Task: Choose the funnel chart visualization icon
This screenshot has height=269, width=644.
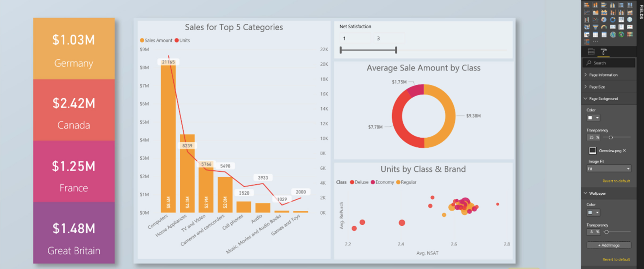Action: (x=595, y=27)
